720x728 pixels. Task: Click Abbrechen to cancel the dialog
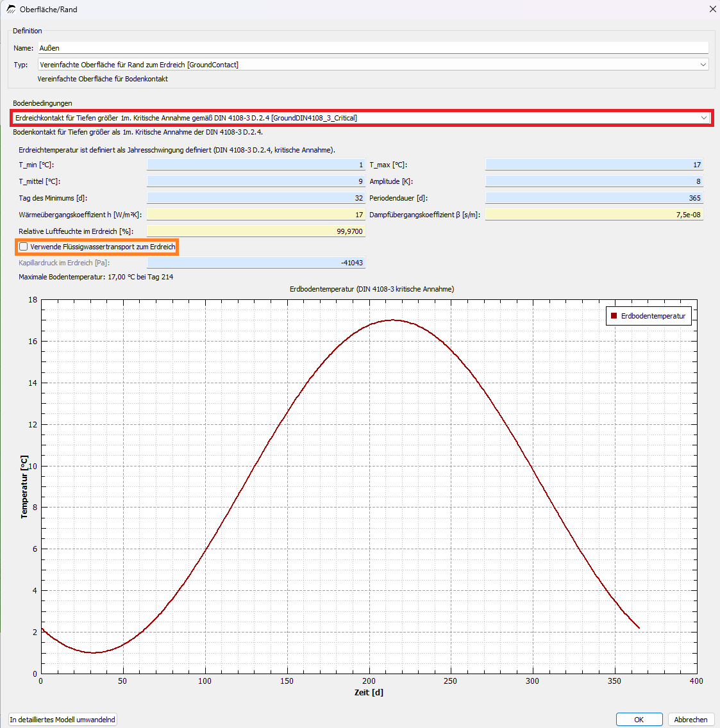coord(691,719)
